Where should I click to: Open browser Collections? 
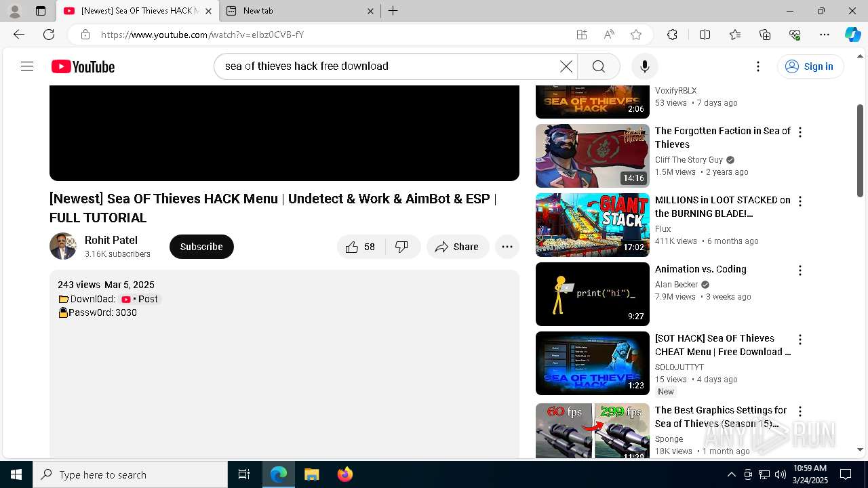[x=765, y=35]
